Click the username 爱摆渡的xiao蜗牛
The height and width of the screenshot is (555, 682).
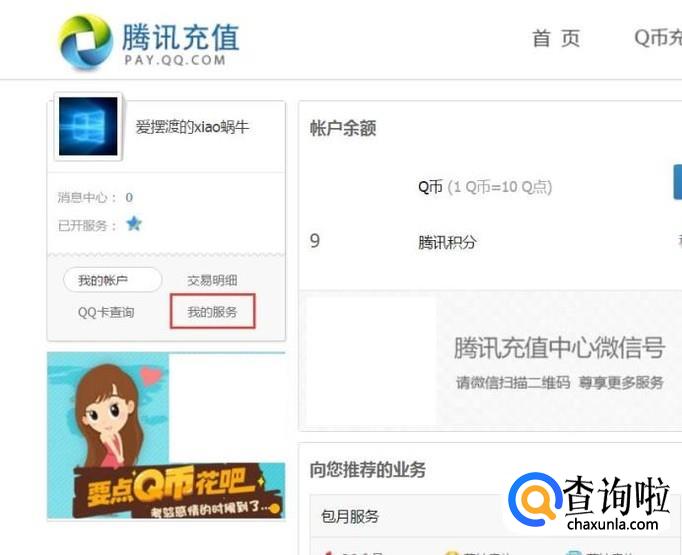[192, 127]
